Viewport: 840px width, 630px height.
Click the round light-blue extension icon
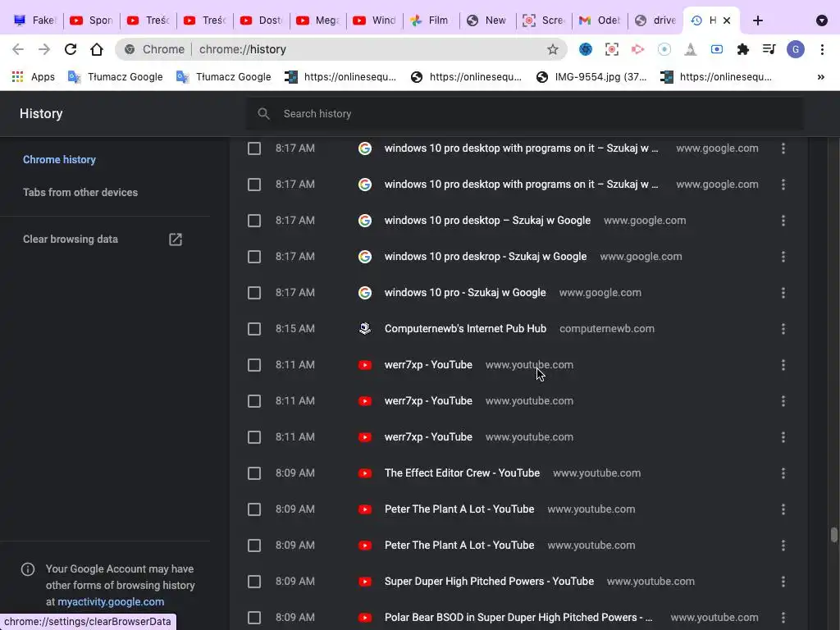(664, 49)
